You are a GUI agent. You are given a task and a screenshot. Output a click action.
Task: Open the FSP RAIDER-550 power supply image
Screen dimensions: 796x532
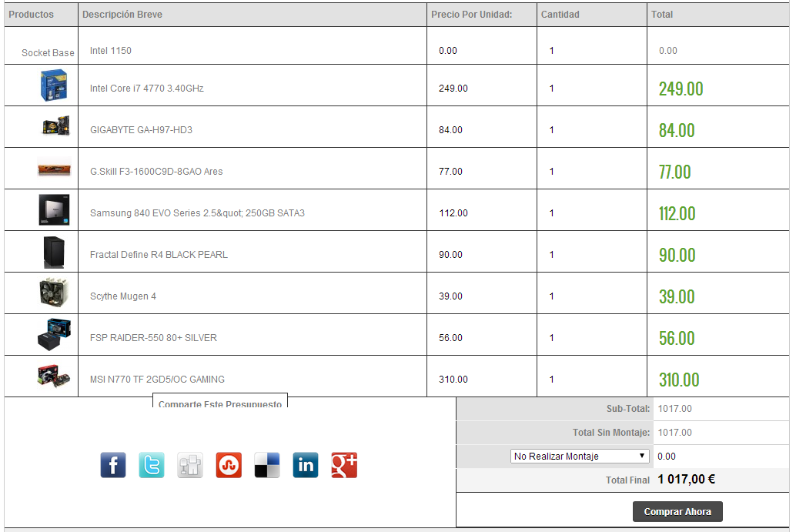coord(54,334)
